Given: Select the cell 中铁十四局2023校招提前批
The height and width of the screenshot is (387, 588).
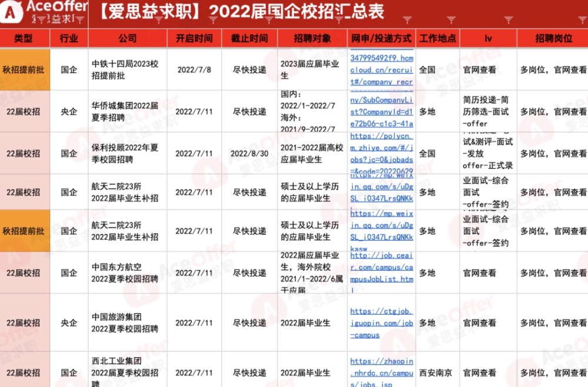Looking at the screenshot, I should point(128,70).
